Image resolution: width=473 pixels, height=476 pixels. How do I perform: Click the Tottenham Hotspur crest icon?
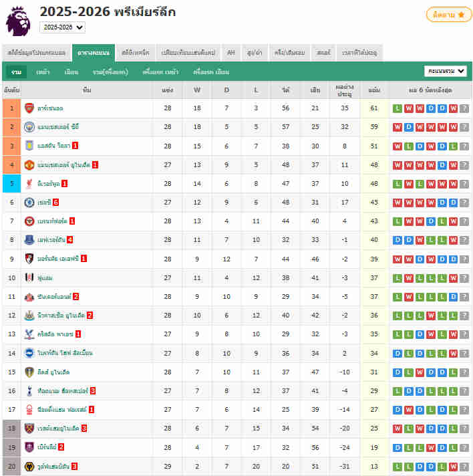29,390
